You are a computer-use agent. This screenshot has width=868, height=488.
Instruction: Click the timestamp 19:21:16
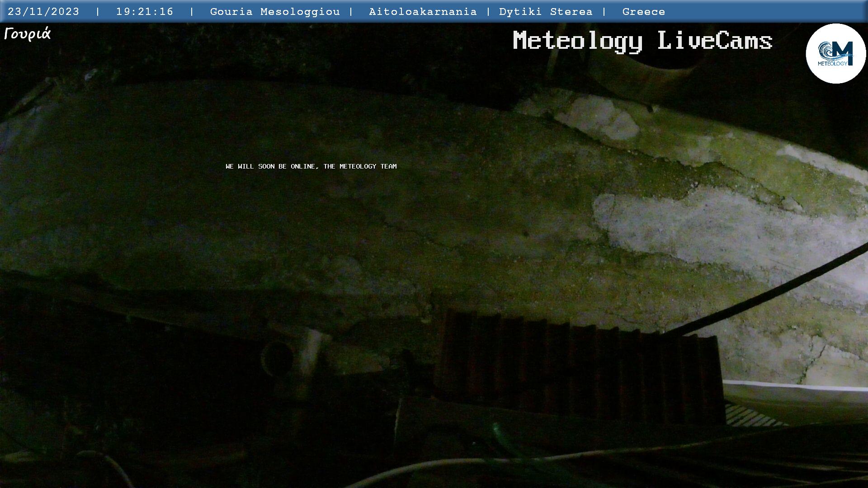(145, 12)
